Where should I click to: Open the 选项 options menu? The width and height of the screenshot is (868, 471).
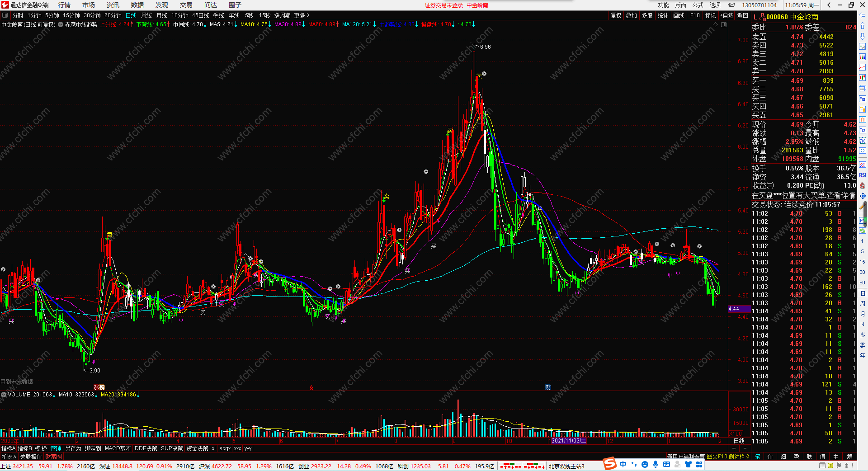tap(715, 5)
